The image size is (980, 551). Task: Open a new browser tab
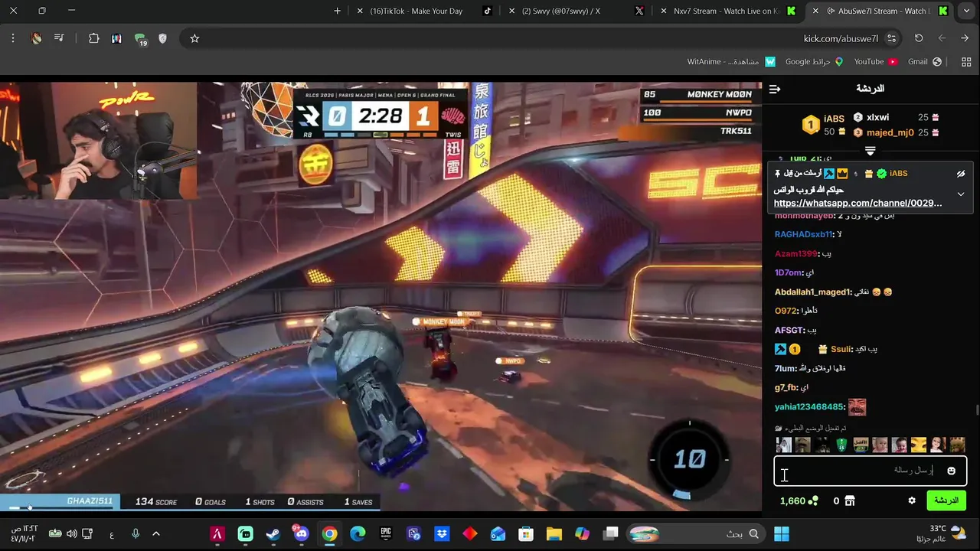[337, 11]
